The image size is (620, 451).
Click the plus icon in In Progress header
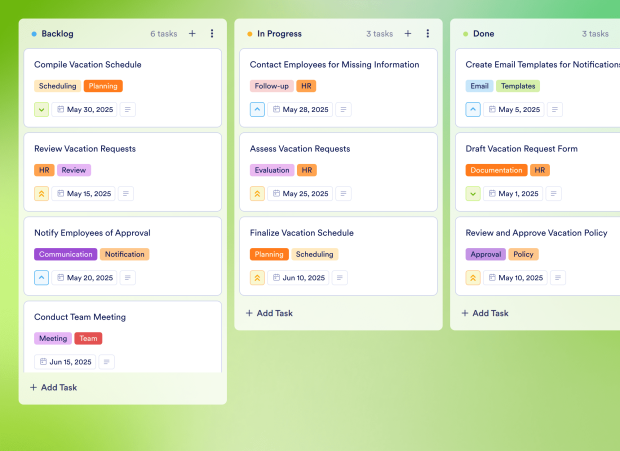pyautogui.click(x=408, y=34)
